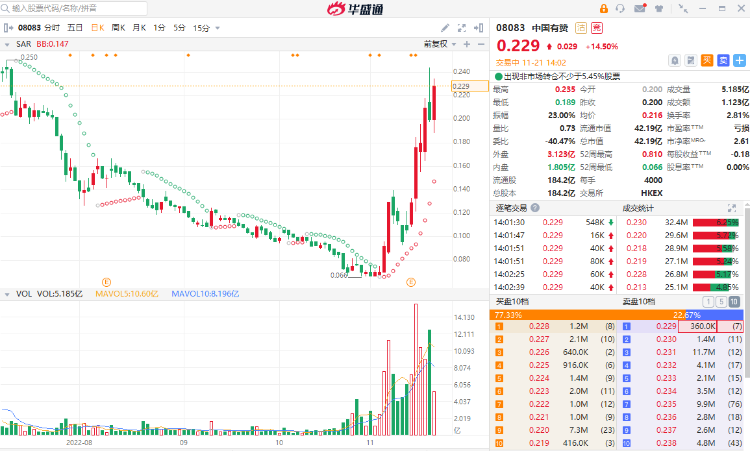
Task: Expand the left sidebar panel icon
Action: (x=8, y=28)
